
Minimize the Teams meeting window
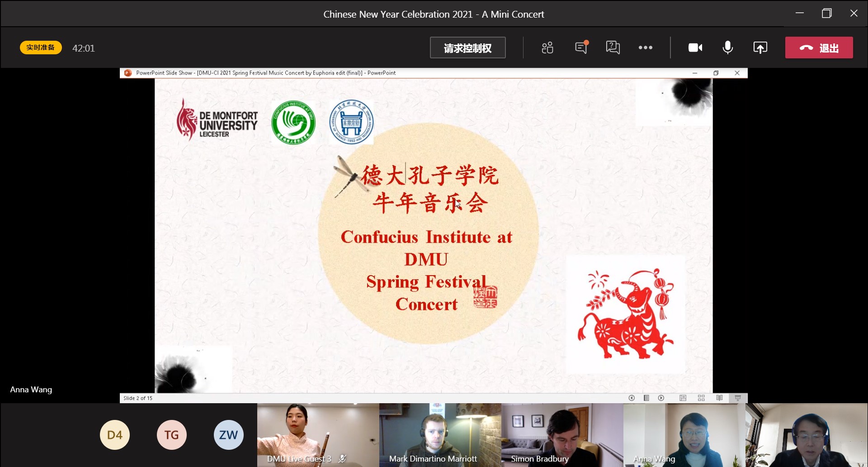(x=800, y=13)
